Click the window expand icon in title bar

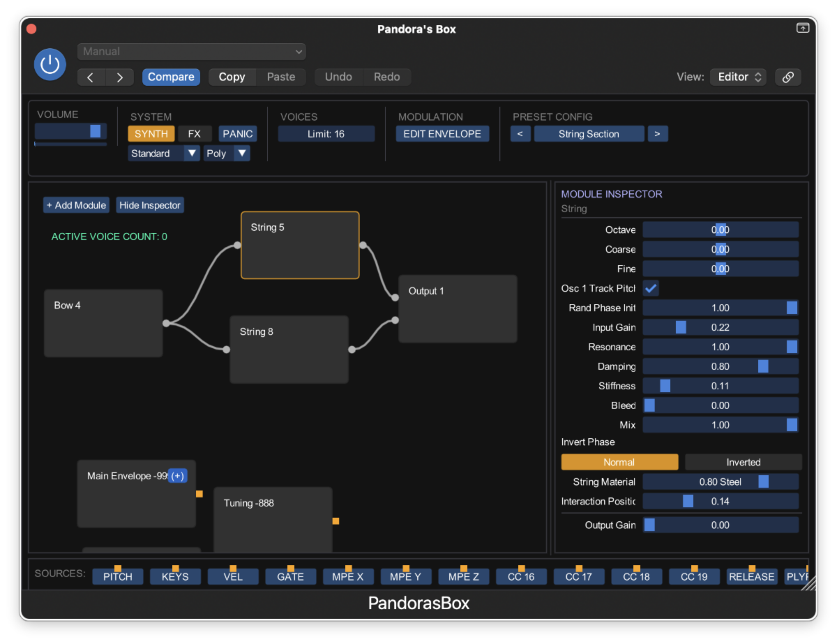[x=803, y=28]
